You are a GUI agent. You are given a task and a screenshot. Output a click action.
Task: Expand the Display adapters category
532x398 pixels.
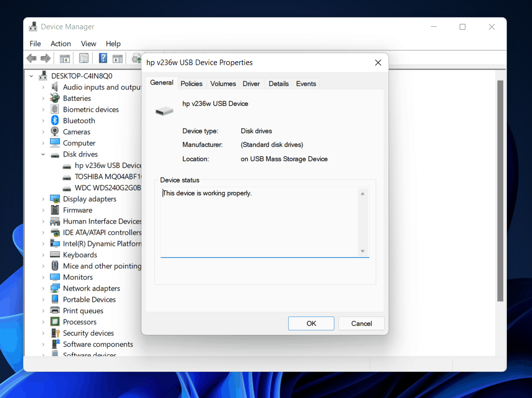[43, 199]
